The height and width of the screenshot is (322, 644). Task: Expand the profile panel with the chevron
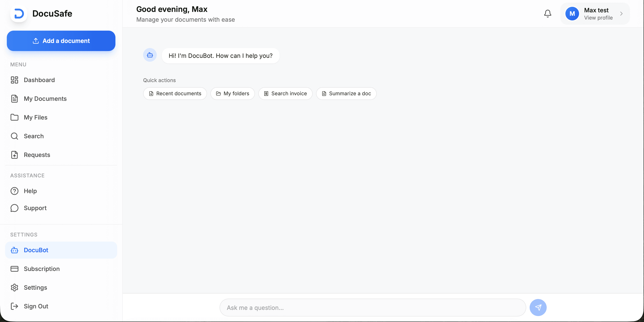point(621,14)
